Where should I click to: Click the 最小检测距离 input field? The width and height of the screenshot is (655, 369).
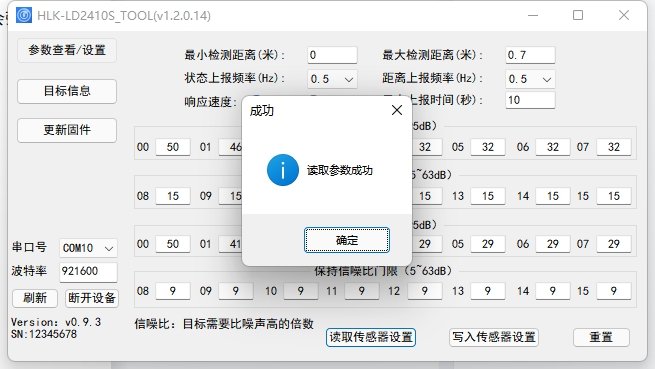[333, 55]
